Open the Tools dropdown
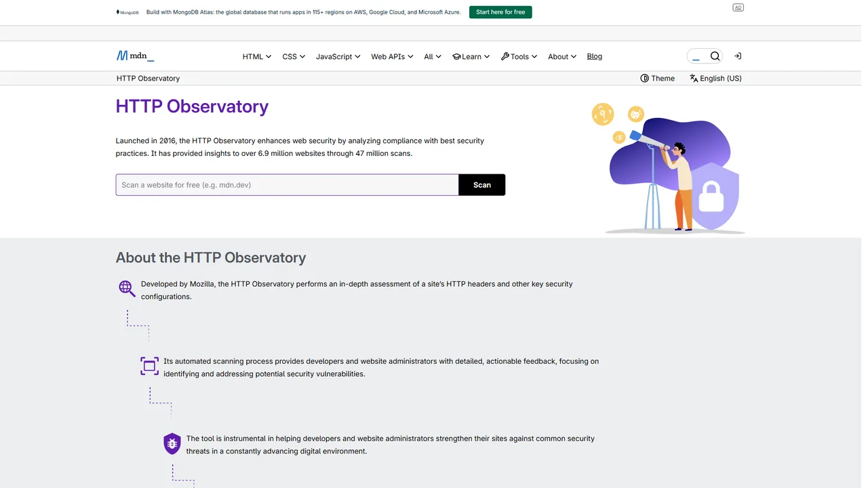This screenshot has width=868, height=488. click(x=519, y=57)
